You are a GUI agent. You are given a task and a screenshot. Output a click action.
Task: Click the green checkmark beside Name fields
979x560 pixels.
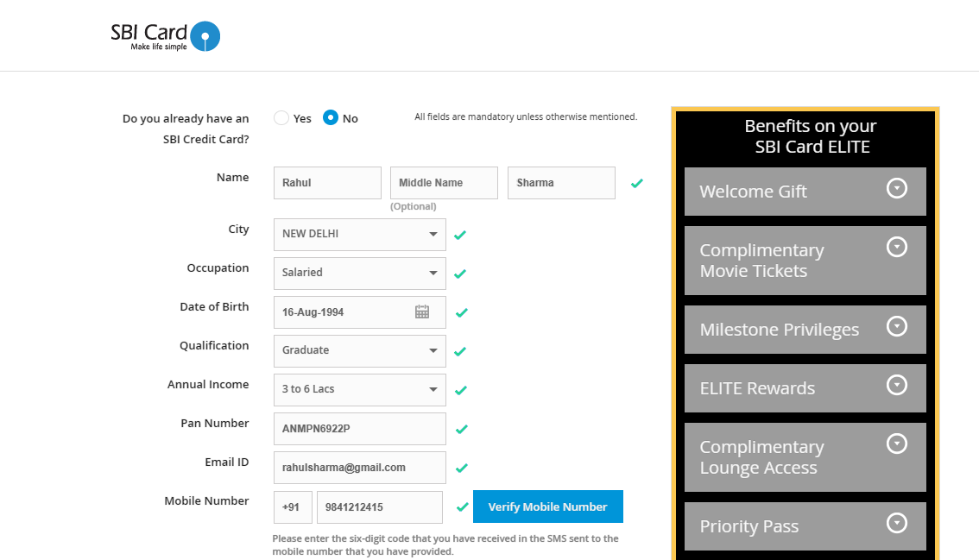[637, 184]
